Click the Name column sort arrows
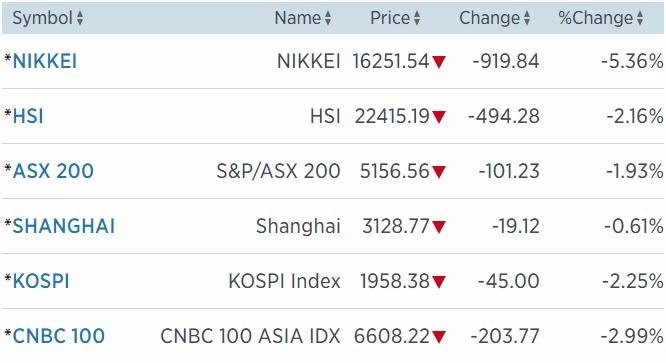666x363 pixels. (328, 18)
